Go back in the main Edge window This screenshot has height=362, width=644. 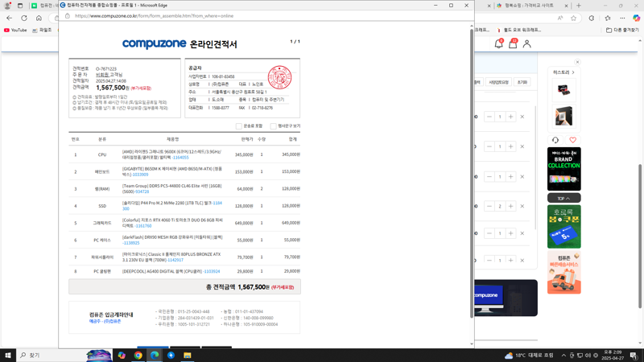[x=9, y=18]
